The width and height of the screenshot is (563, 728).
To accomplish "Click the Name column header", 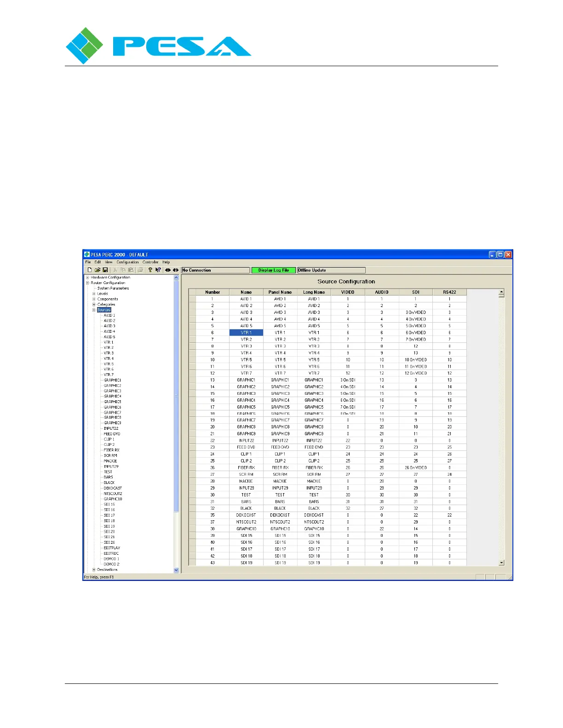I will (x=247, y=292).
